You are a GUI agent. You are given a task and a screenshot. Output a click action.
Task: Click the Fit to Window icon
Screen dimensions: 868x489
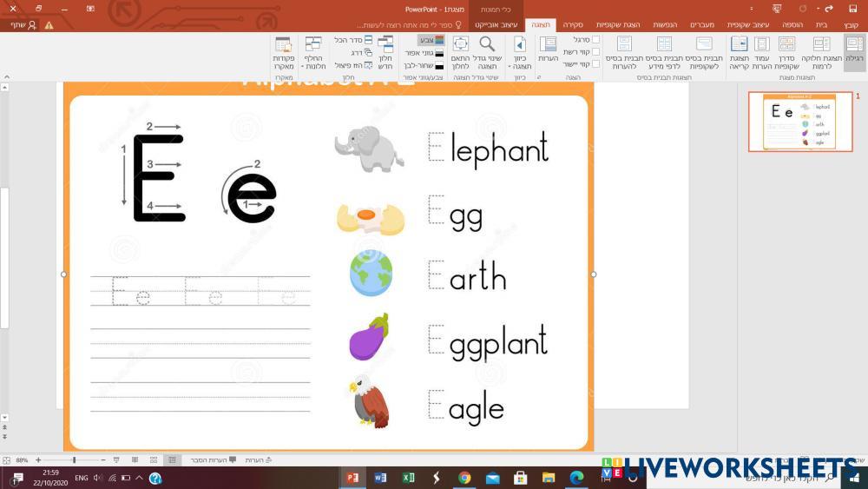point(461,44)
